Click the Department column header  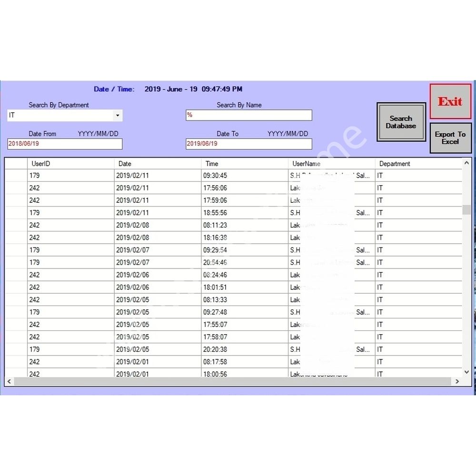click(x=418, y=164)
